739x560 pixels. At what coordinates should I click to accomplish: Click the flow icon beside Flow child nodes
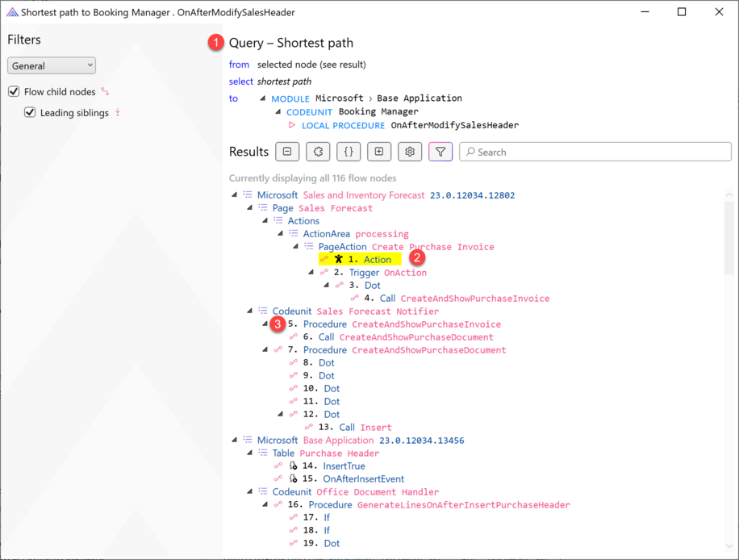pyautogui.click(x=105, y=91)
